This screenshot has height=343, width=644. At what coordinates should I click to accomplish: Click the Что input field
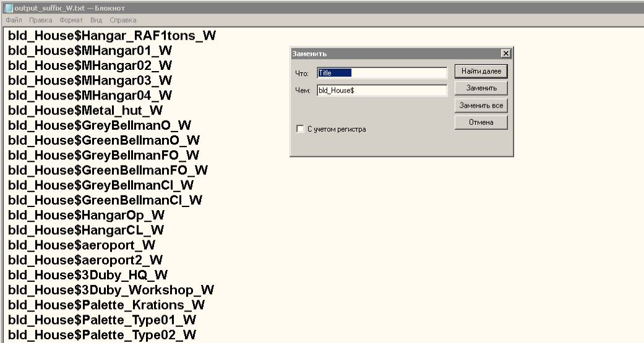[382, 73]
